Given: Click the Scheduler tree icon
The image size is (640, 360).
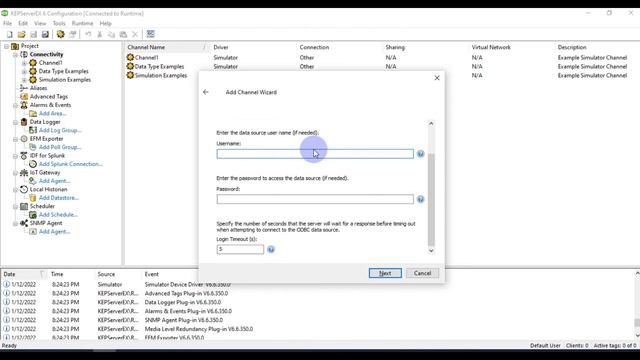Looking at the screenshot, I should pos(24,207).
